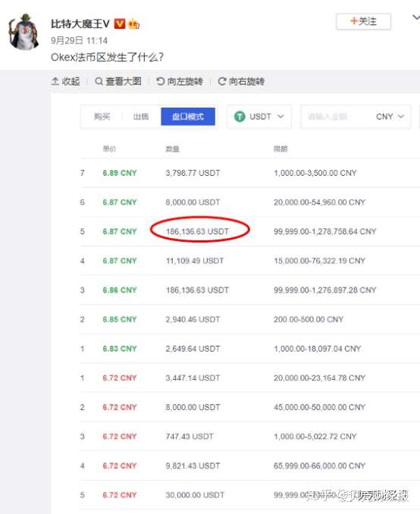Follow the user with +关注 button
Screen dimensions: 420x514
363,21
